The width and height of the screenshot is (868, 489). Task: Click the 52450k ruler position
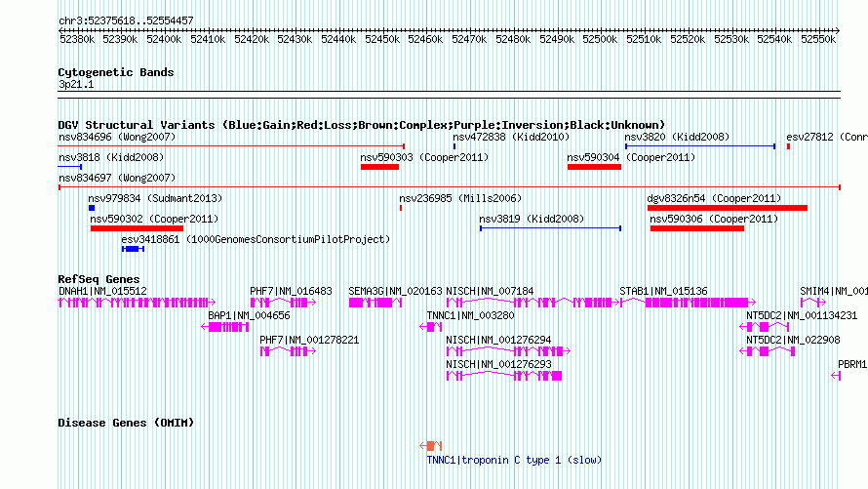click(x=382, y=39)
